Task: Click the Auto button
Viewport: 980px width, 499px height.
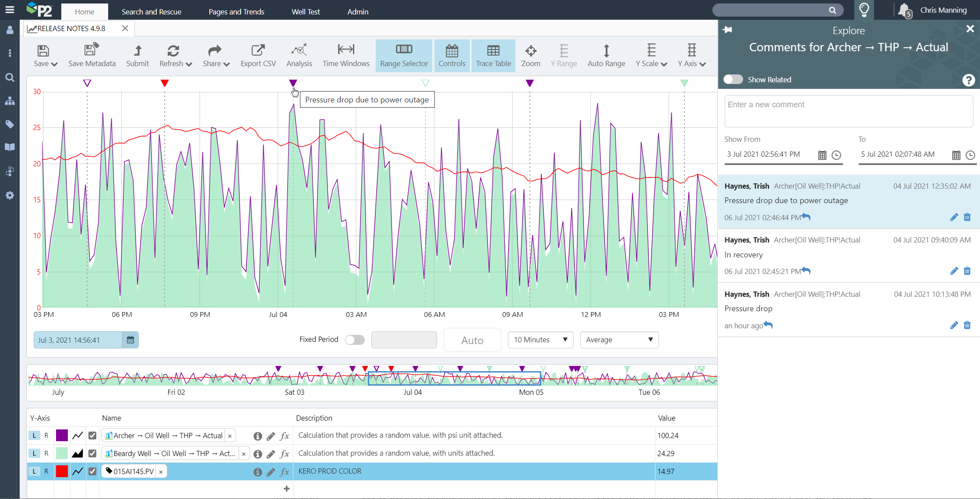Action: (x=472, y=340)
